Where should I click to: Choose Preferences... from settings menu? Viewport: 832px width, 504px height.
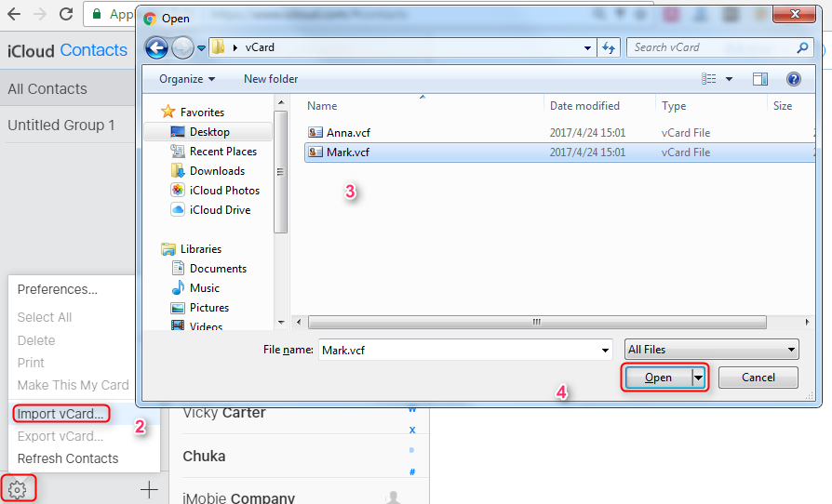pos(58,289)
